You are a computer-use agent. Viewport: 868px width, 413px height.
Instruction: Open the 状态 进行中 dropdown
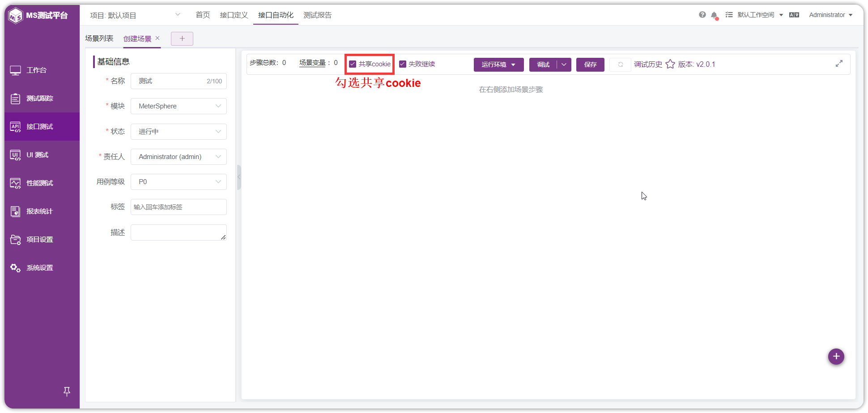[x=179, y=132]
